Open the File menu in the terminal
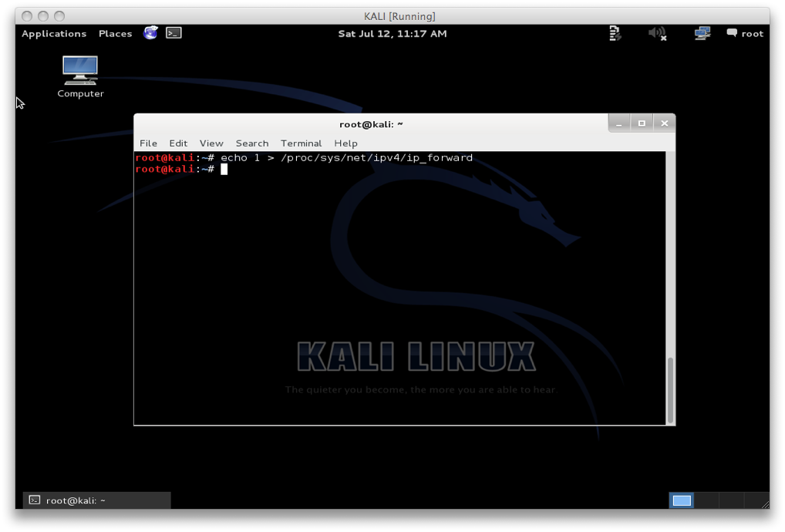This screenshot has width=785, height=532. point(148,143)
